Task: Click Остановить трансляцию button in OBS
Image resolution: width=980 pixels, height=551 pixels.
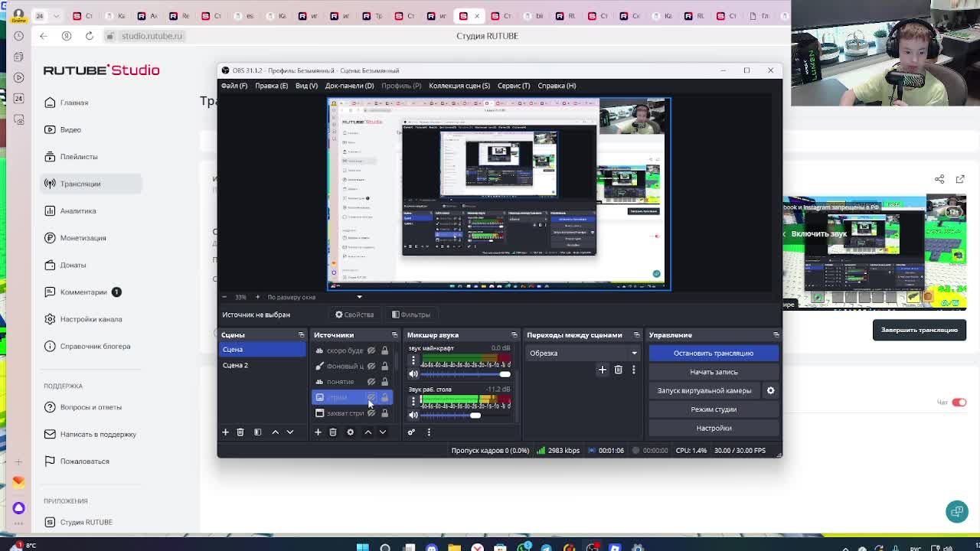Action: [714, 353]
